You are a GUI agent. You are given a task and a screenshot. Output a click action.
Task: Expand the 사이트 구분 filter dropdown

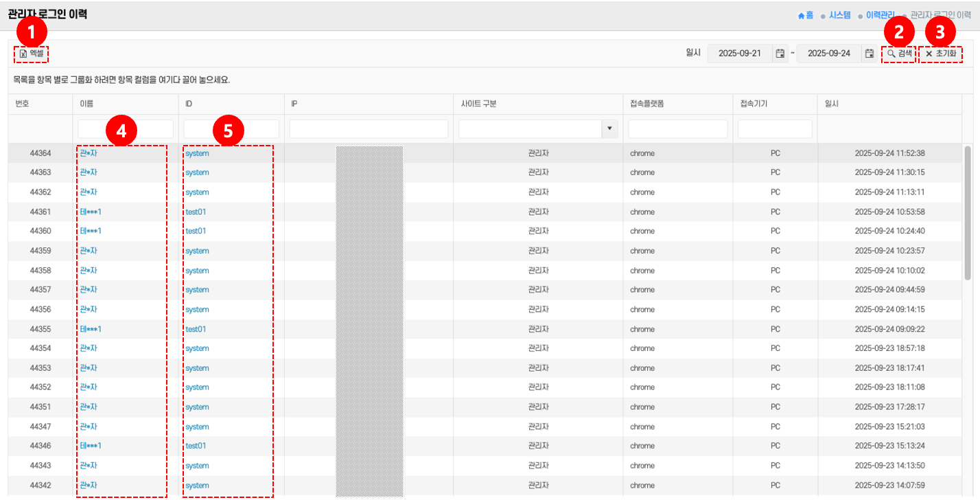click(609, 128)
